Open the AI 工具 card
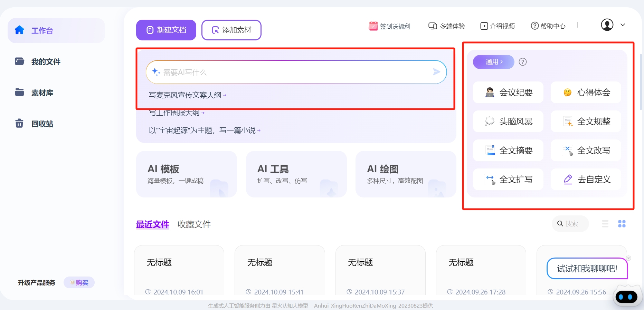This screenshot has width=644, height=310. coord(296,174)
